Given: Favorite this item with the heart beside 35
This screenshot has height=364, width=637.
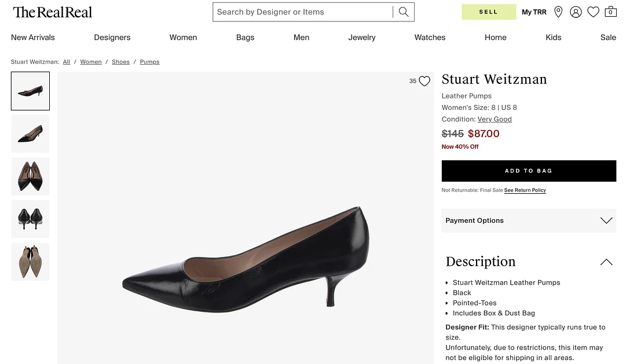Looking at the screenshot, I should (x=424, y=81).
